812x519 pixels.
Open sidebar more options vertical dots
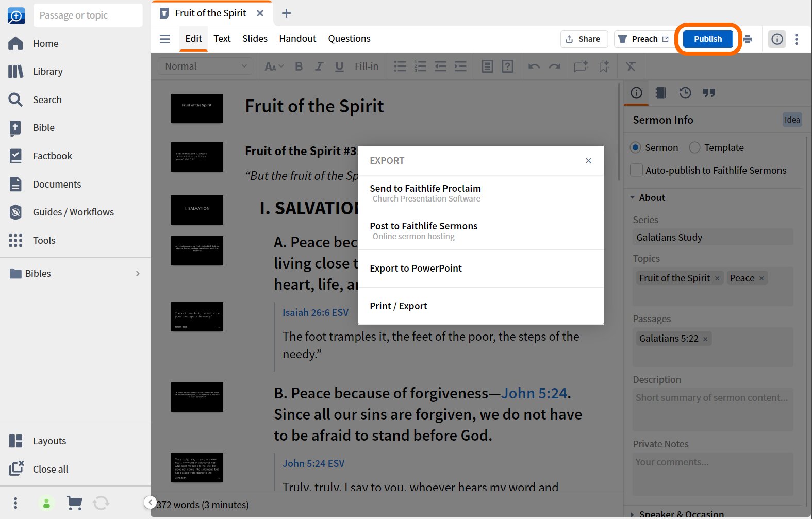(x=15, y=503)
